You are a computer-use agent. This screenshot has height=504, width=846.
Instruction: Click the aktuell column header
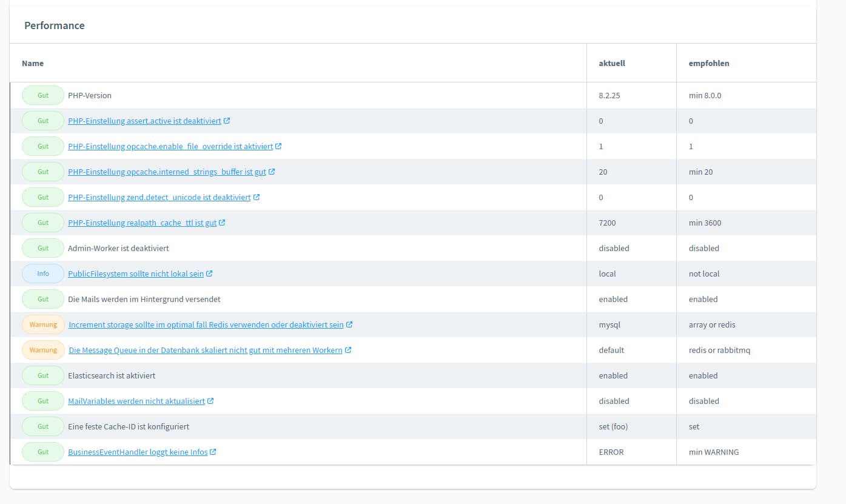pos(612,63)
